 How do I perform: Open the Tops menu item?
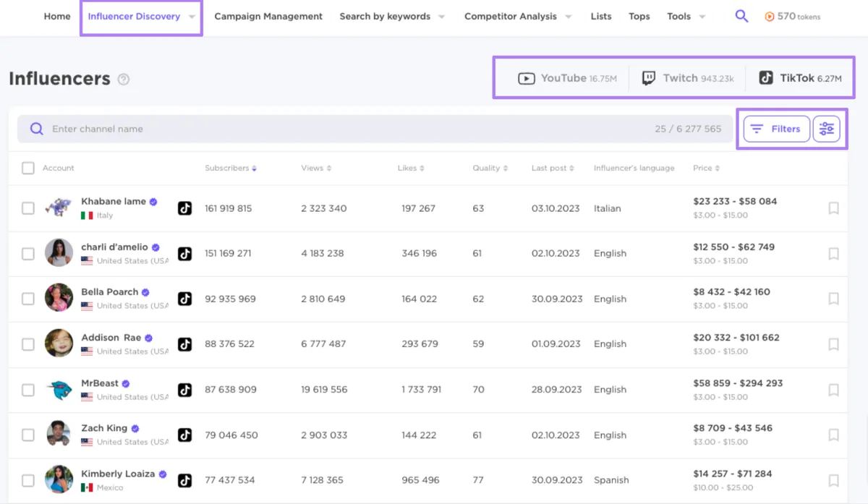coord(639,16)
